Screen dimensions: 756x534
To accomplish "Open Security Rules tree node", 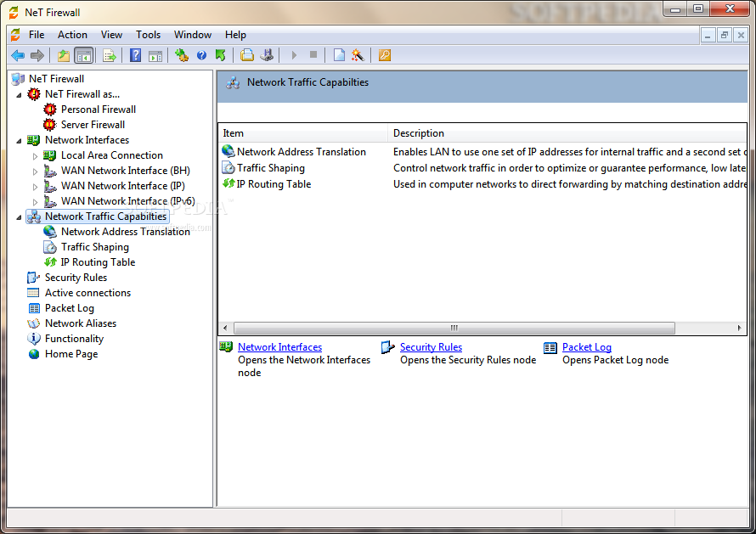I will [76, 278].
